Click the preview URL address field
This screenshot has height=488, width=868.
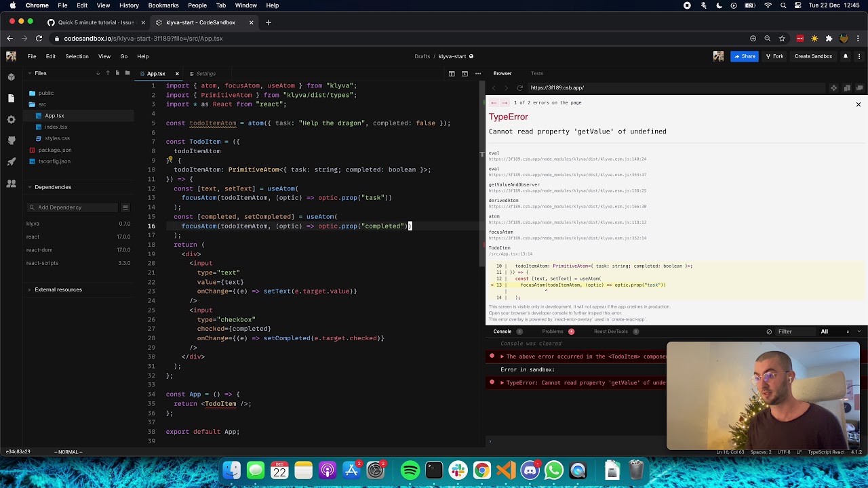click(x=678, y=87)
